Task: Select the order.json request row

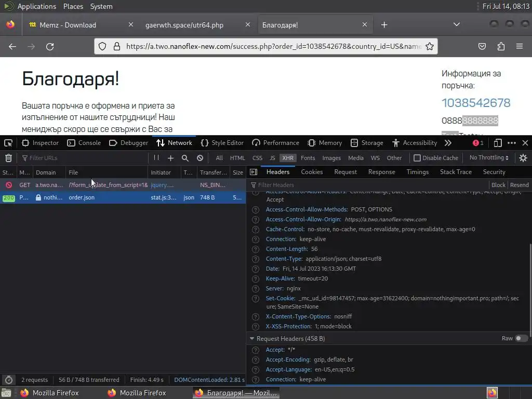Action: tap(123, 197)
